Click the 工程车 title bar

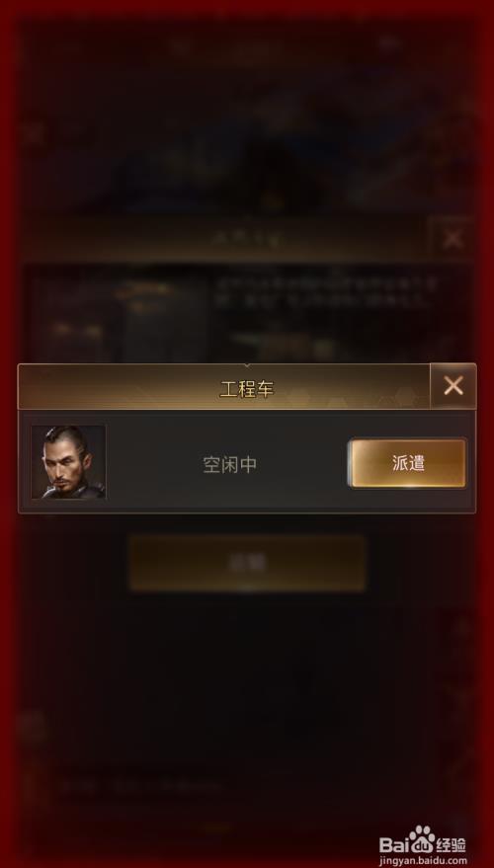coord(224,387)
